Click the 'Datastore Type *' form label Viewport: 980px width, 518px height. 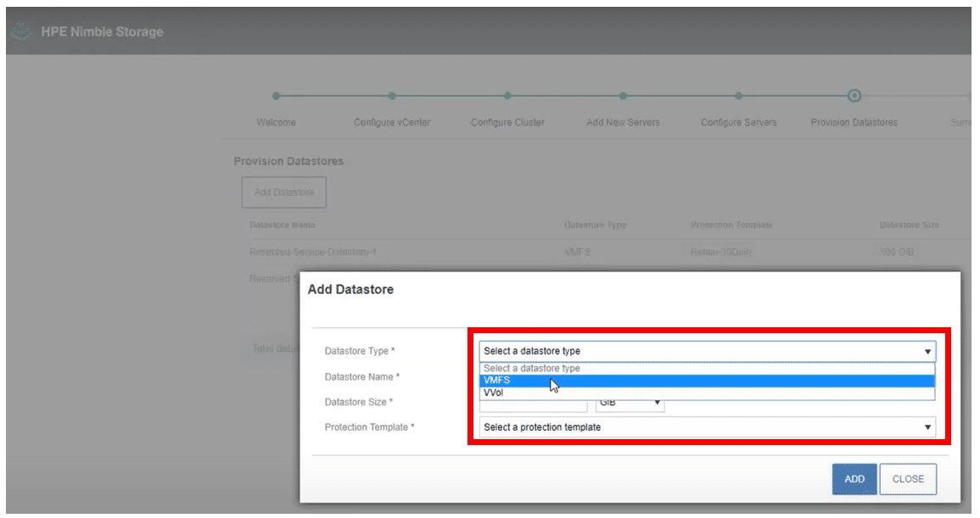(x=360, y=351)
